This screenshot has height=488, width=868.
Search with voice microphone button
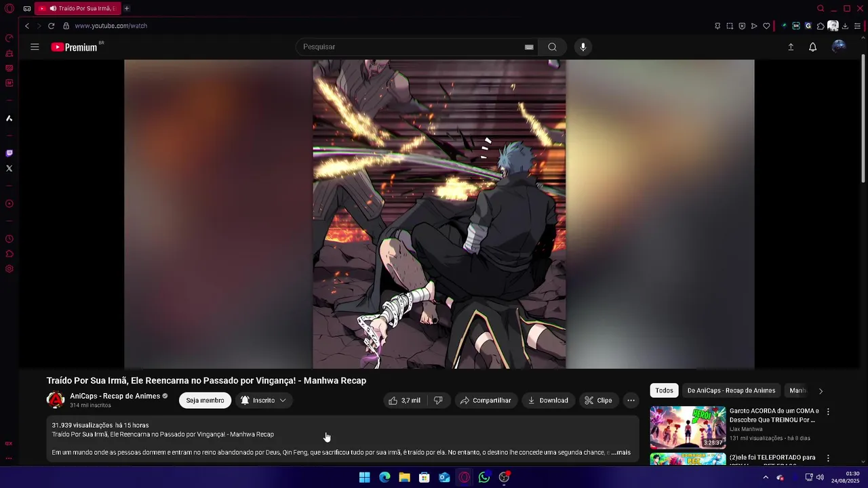(x=583, y=47)
